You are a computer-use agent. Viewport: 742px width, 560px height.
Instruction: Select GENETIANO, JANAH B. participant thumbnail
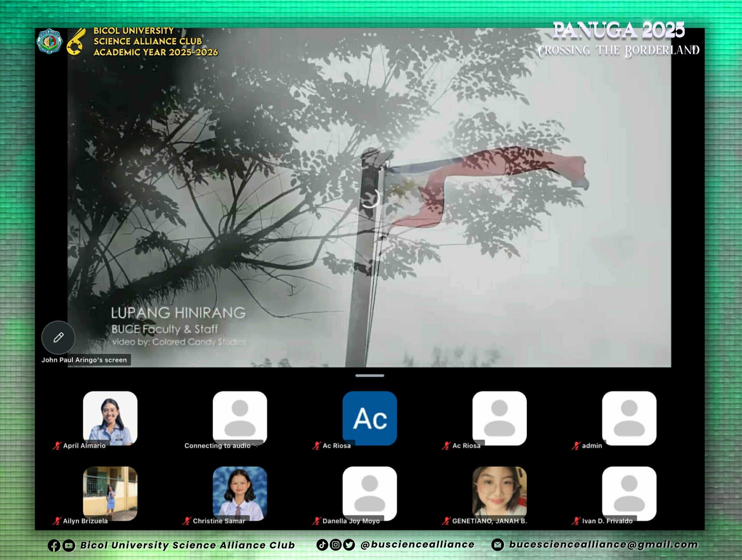coord(500,493)
